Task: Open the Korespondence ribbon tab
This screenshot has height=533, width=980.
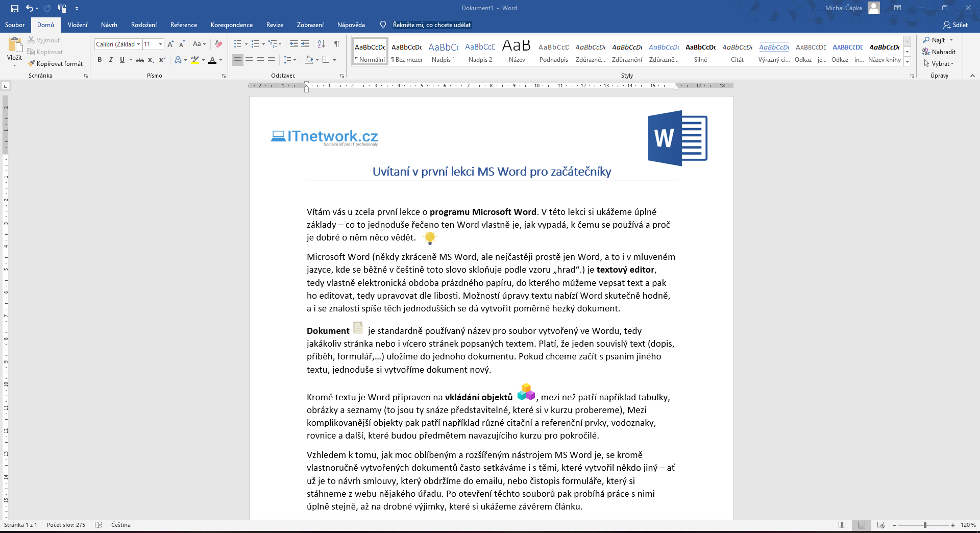Action: click(231, 25)
